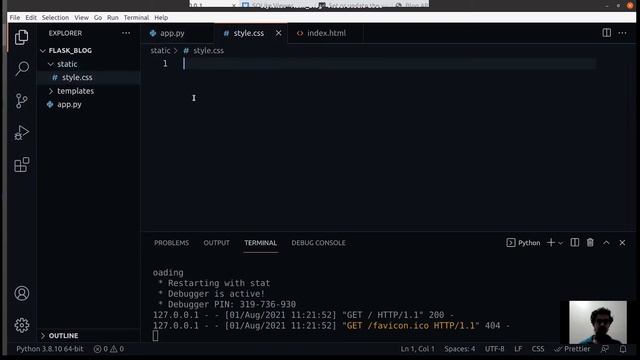Image resolution: width=640 pixels, height=360 pixels.
Task: Select the TERMINAL panel tab
Action: pos(260,243)
